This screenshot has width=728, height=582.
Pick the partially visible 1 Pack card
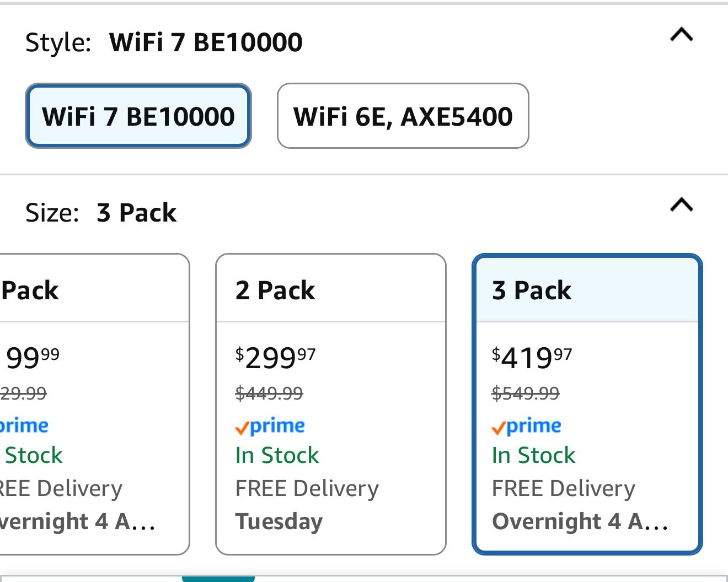(x=94, y=404)
